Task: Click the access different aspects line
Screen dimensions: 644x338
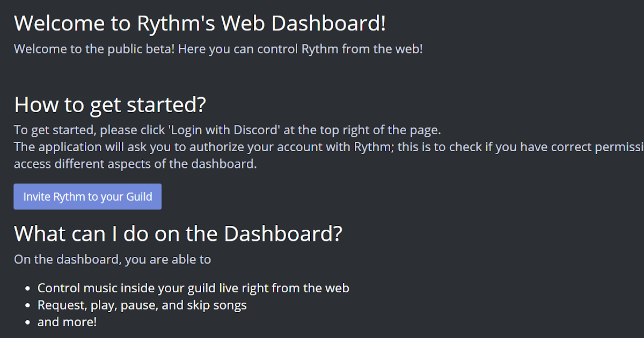Action: pyautogui.click(x=135, y=164)
